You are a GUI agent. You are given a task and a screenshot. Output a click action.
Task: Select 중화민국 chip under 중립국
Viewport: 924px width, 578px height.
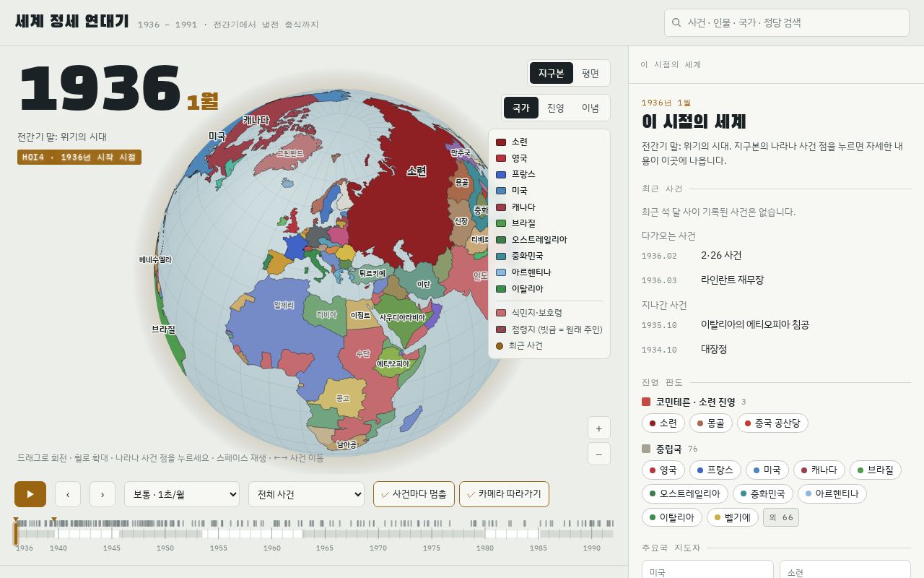[x=763, y=493]
